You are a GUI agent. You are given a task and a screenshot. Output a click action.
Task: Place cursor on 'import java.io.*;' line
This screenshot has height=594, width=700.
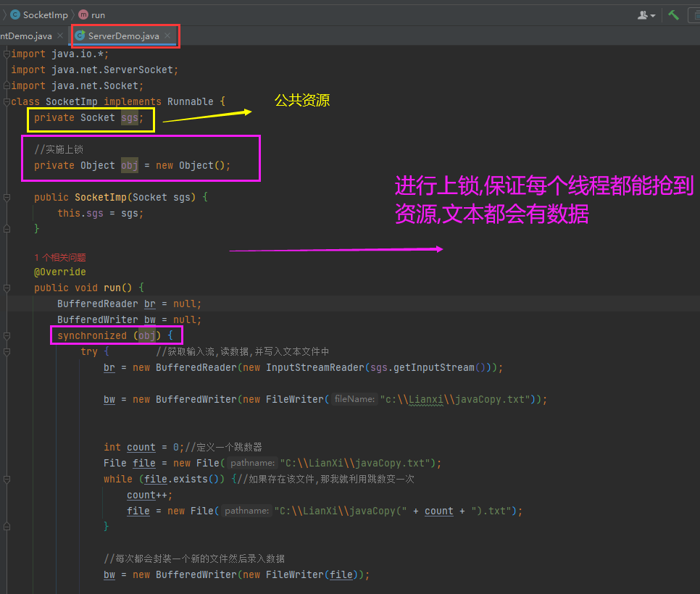pos(60,54)
